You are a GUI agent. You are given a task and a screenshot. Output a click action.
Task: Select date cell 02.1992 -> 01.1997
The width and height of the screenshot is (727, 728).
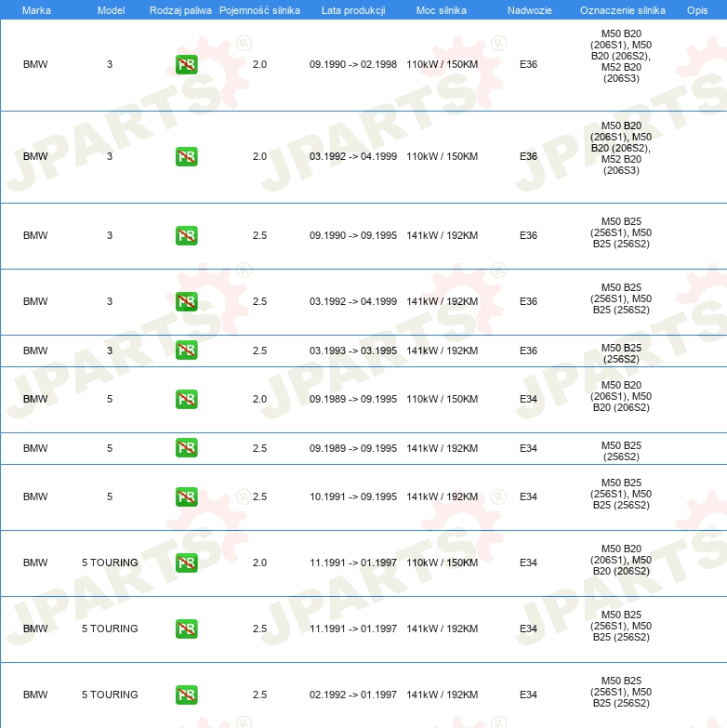click(x=353, y=695)
